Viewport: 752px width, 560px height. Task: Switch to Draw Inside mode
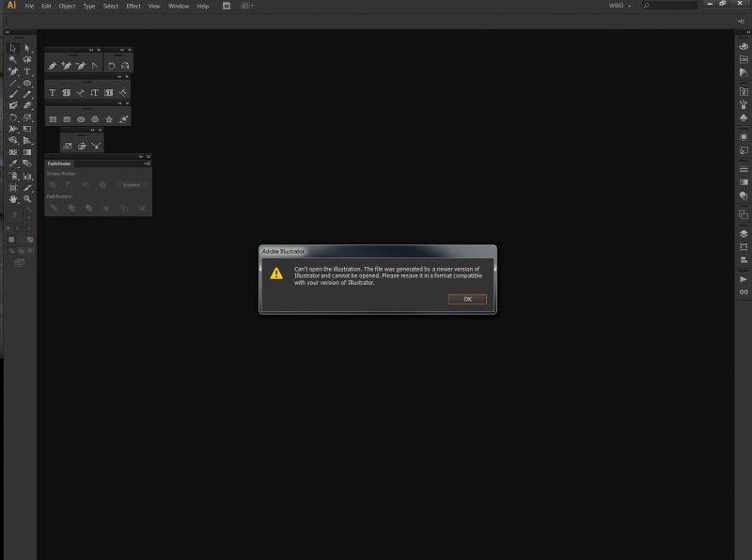(30, 251)
